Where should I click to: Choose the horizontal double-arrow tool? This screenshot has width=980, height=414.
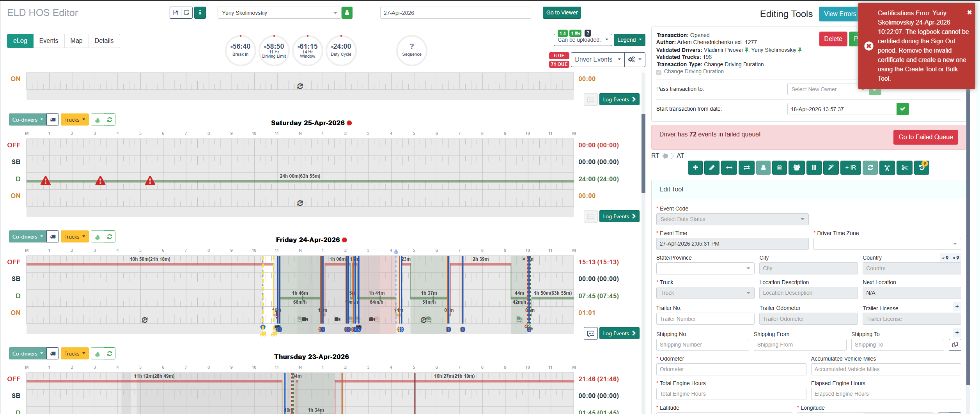(x=729, y=168)
